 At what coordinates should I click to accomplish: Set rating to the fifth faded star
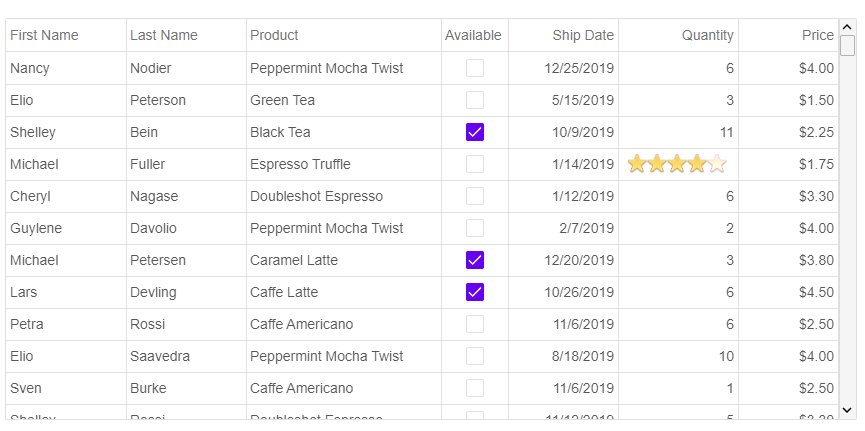pos(717,164)
